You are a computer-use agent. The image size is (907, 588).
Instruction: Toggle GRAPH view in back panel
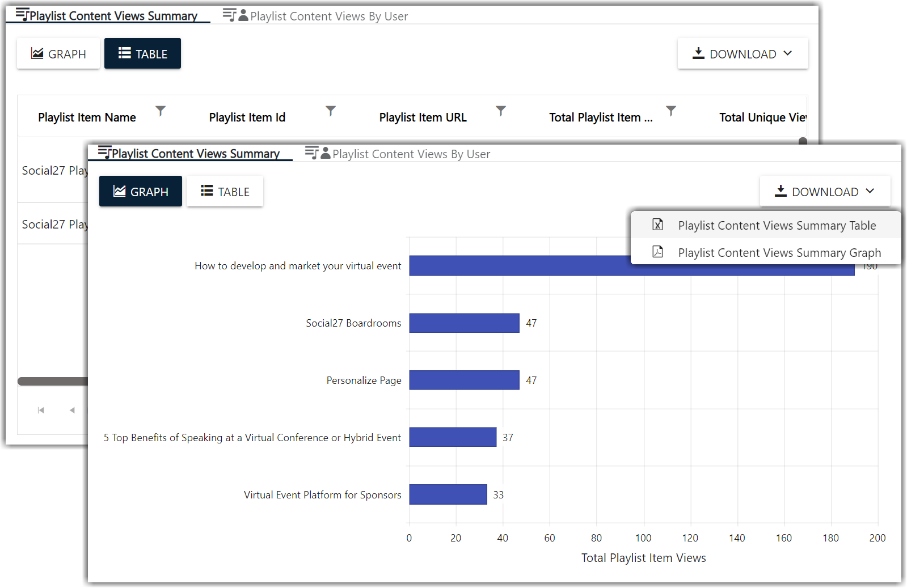pos(58,54)
